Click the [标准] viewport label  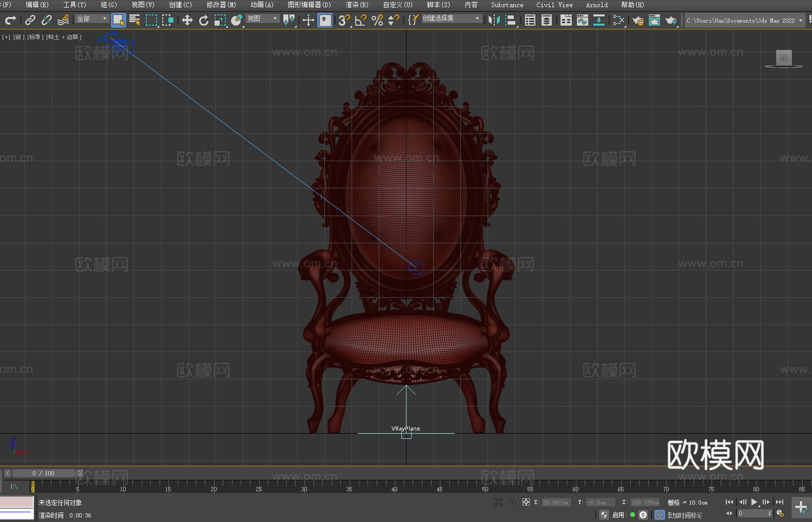[x=35, y=37]
